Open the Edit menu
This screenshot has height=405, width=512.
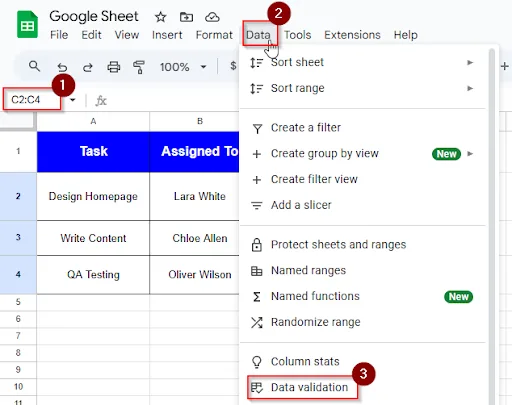tap(91, 35)
